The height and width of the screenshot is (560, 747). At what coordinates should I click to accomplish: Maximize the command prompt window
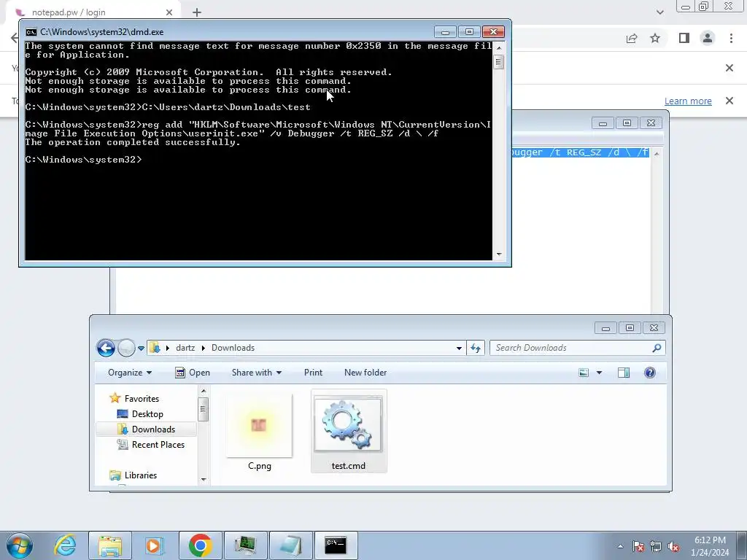[469, 32]
